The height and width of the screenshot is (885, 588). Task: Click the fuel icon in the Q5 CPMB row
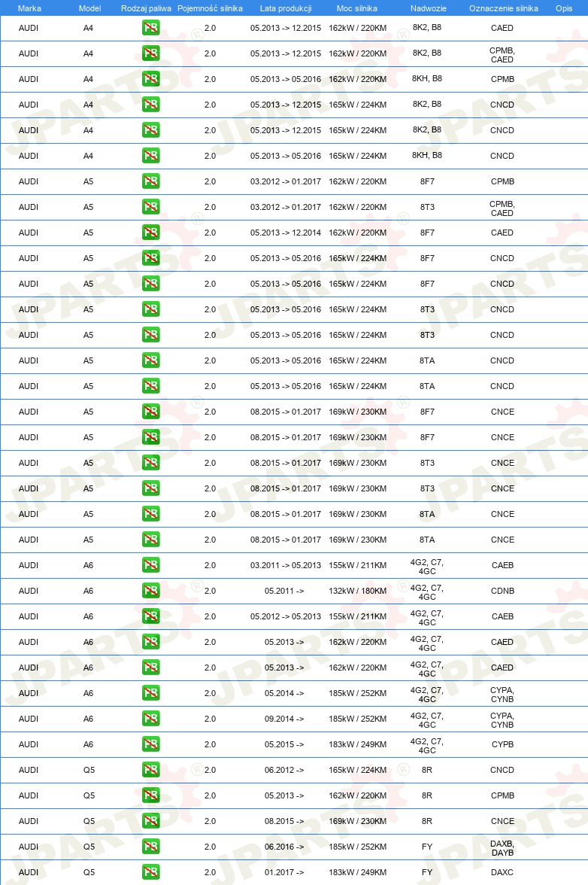coord(150,795)
